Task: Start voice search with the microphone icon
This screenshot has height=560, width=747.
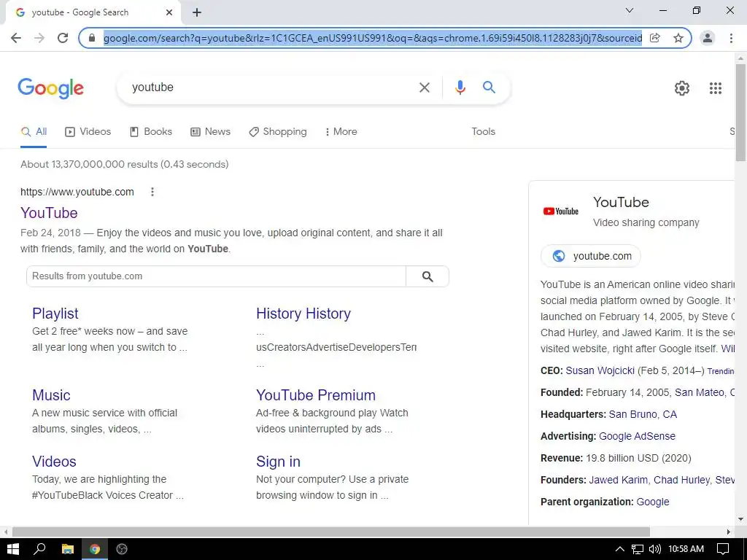Action: pos(460,87)
